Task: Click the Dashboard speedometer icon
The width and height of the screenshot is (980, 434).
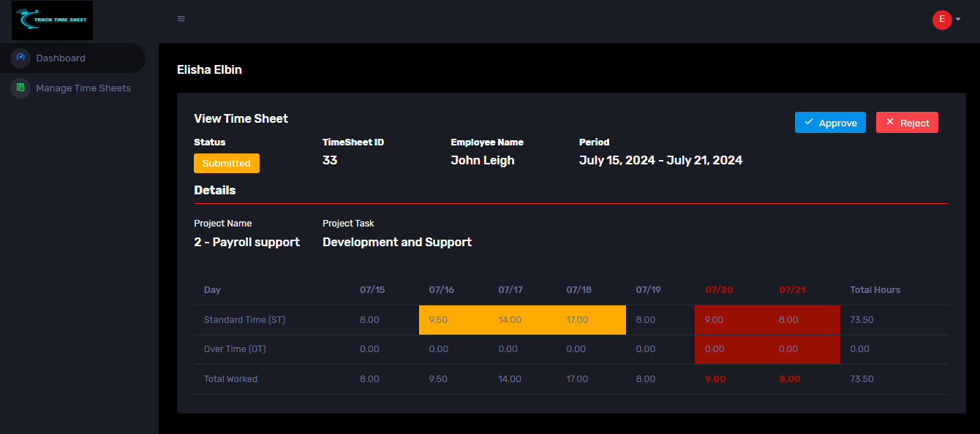Action: [20, 58]
